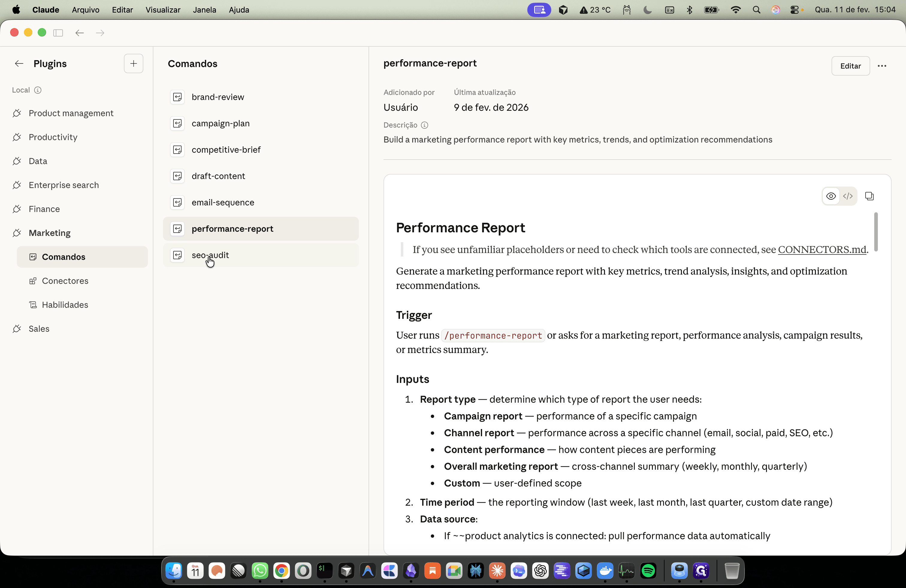
Task: Switch to rendered preview eye view
Action: 831,196
